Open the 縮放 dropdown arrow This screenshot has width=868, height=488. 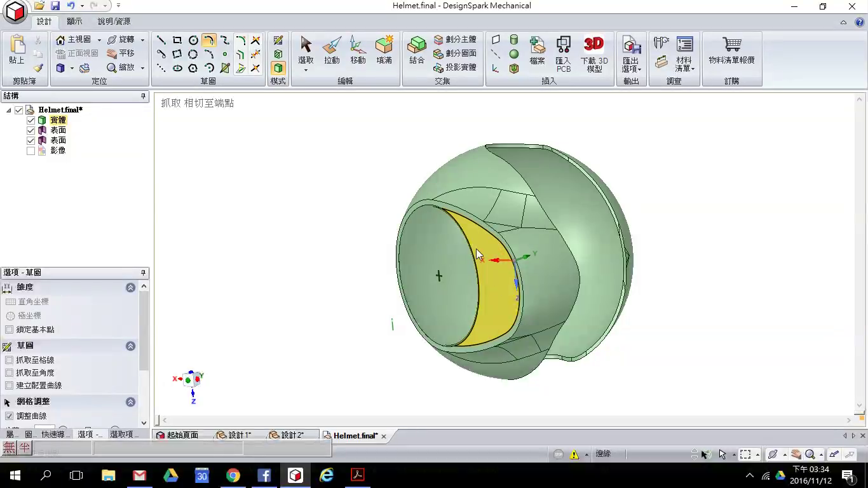(142, 68)
